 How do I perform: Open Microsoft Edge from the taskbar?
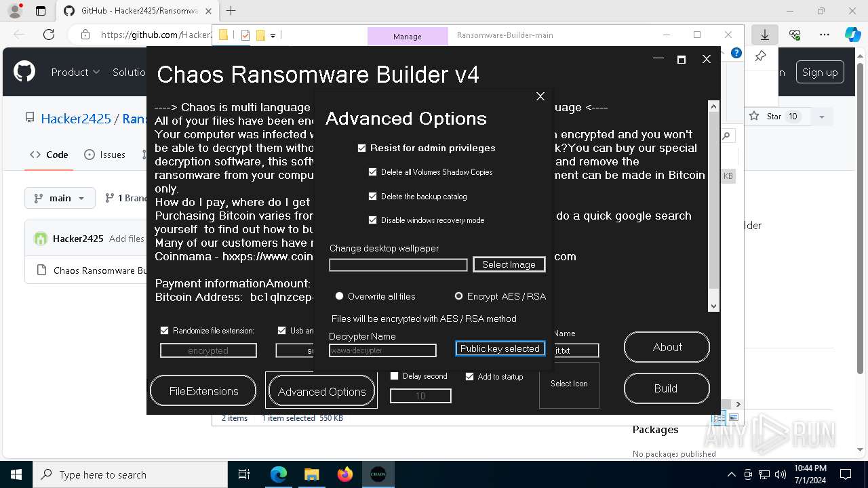tap(279, 474)
